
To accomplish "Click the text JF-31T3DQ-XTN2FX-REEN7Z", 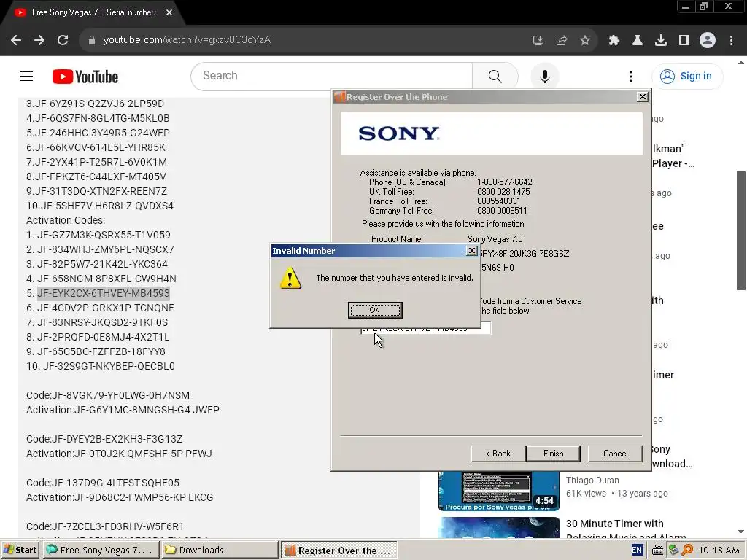I will pyautogui.click(x=101, y=191).
